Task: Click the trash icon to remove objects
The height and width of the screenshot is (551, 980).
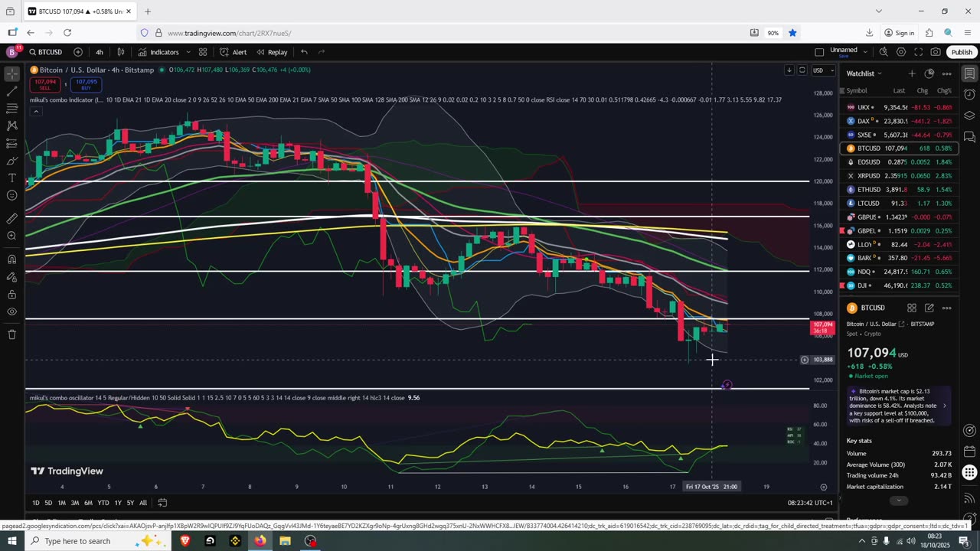Action: pos(12,334)
